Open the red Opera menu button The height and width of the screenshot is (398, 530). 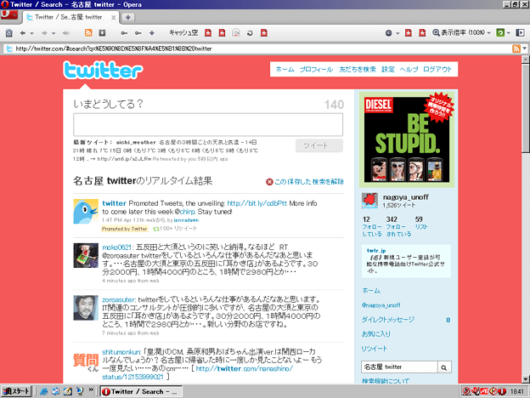tap(9, 15)
